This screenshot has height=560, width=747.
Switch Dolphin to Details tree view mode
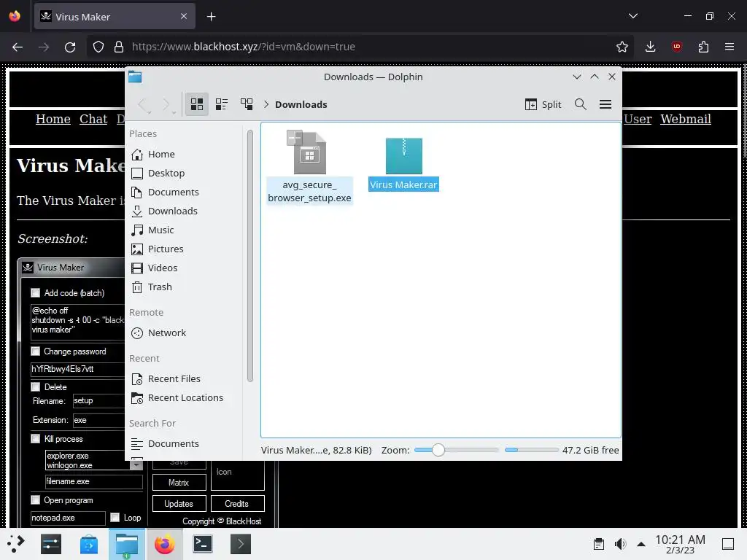click(x=247, y=104)
